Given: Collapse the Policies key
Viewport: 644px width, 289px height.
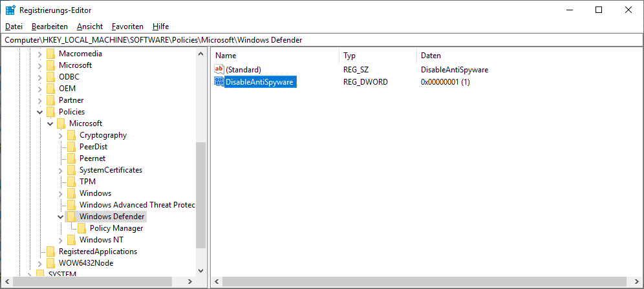Looking at the screenshot, I should pyautogui.click(x=40, y=112).
